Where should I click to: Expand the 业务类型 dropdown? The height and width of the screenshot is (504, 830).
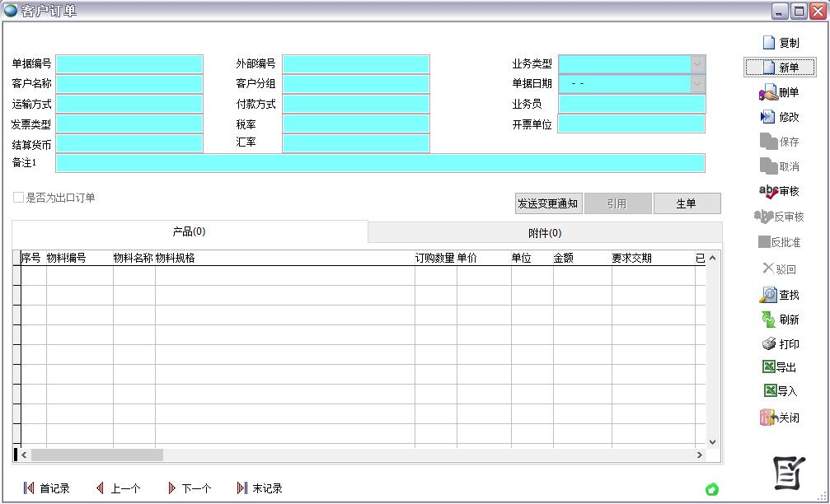click(x=697, y=64)
